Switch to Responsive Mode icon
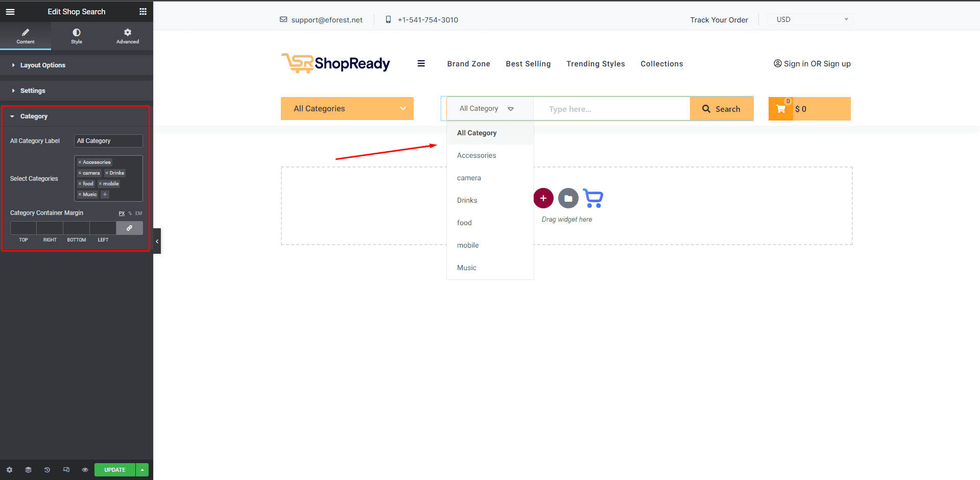 click(x=66, y=470)
